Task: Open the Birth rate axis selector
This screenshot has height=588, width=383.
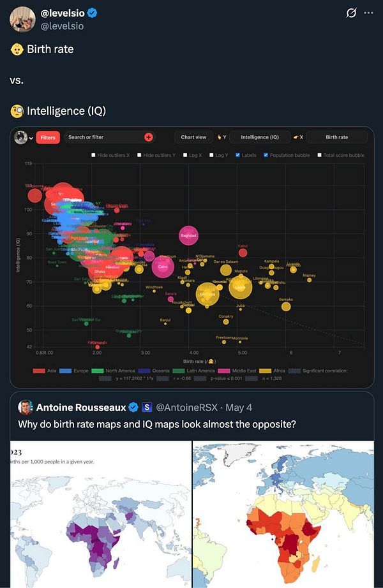Action: click(337, 136)
